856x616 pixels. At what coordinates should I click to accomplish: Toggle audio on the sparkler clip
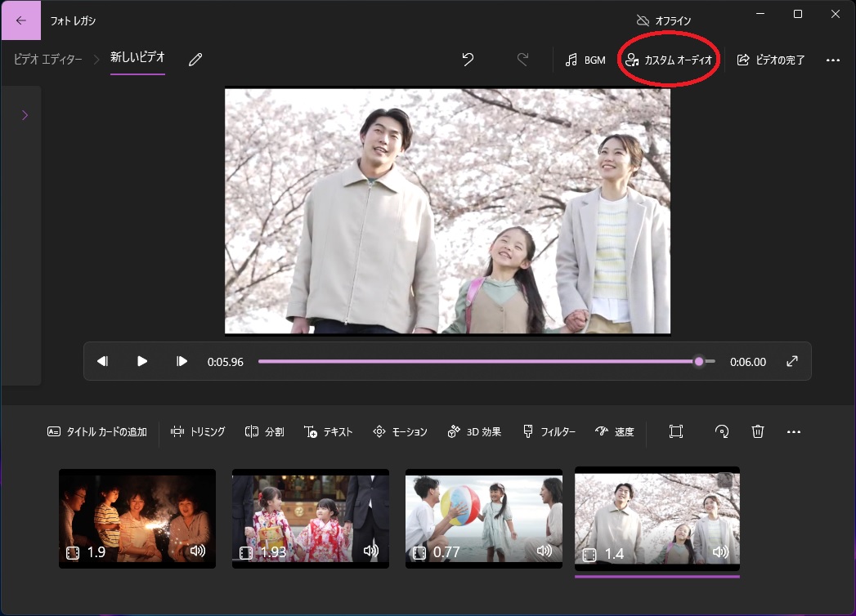point(197,551)
